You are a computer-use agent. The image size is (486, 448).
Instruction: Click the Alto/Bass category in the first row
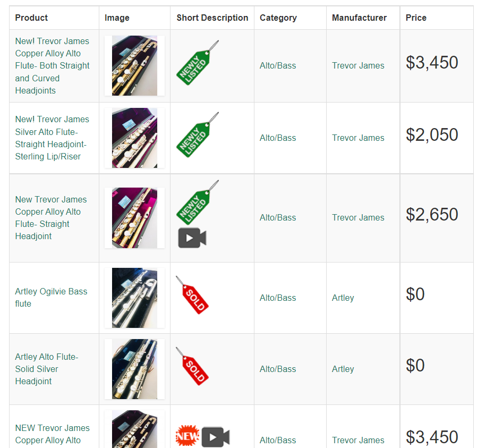[x=278, y=66]
